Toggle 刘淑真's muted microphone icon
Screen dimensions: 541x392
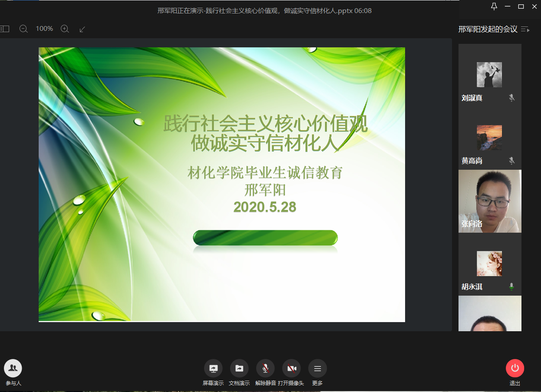click(511, 98)
